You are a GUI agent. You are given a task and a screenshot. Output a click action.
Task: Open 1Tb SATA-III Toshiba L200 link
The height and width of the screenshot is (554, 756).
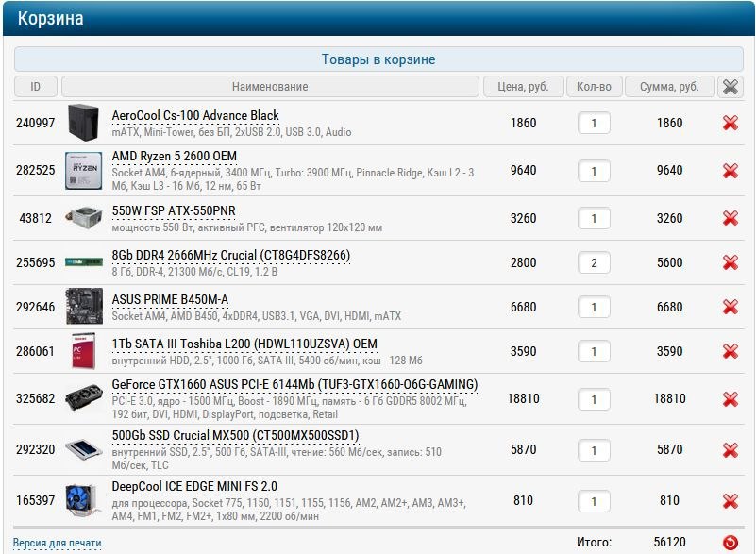pyautogui.click(x=244, y=344)
